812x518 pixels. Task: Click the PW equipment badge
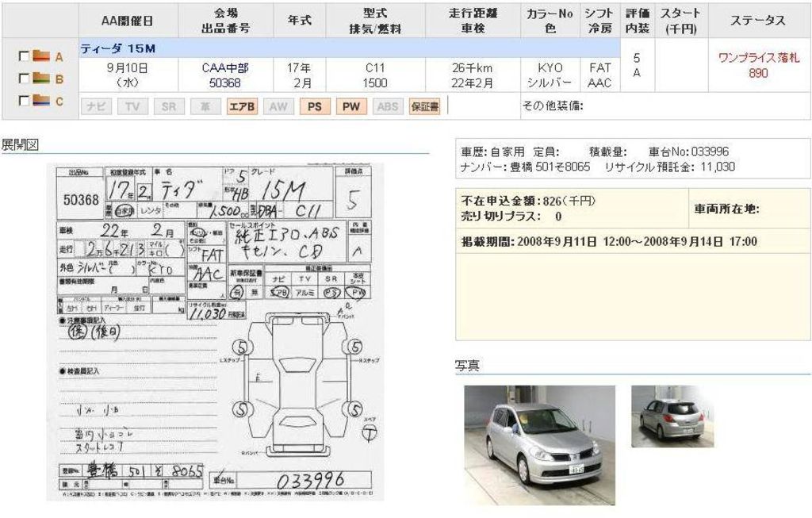pos(351,106)
